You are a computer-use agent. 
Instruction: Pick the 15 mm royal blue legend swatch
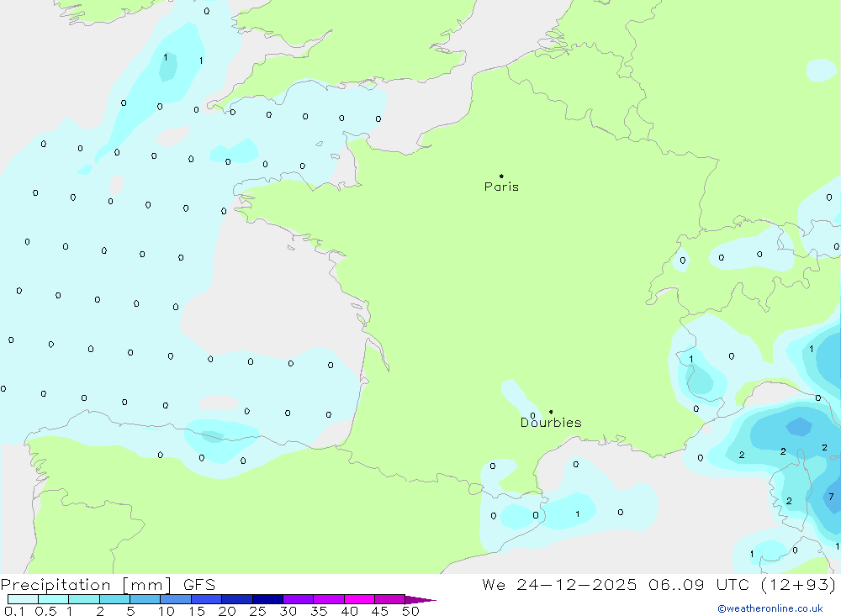point(206,599)
